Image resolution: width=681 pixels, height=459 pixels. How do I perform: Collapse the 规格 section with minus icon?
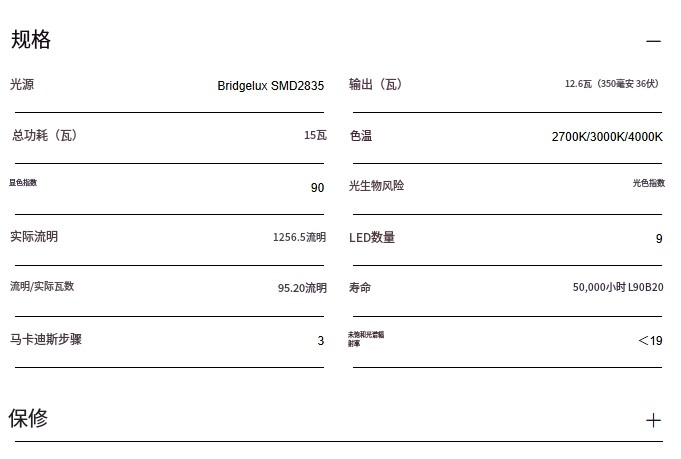click(653, 42)
